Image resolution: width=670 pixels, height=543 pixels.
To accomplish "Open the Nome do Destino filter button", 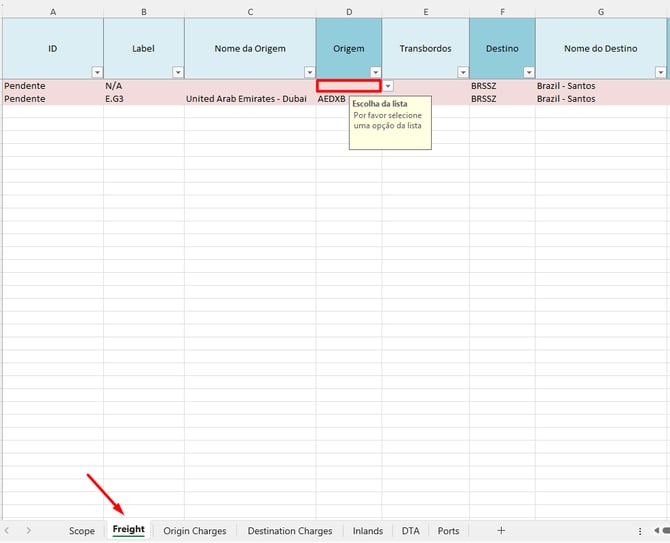I will [x=660, y=72].
